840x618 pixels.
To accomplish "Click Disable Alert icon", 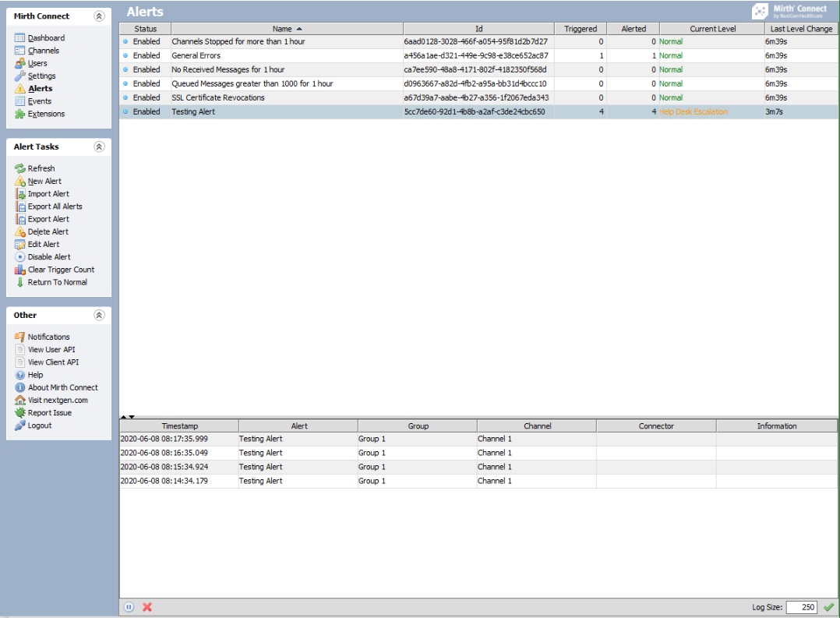I will (19, 256).
